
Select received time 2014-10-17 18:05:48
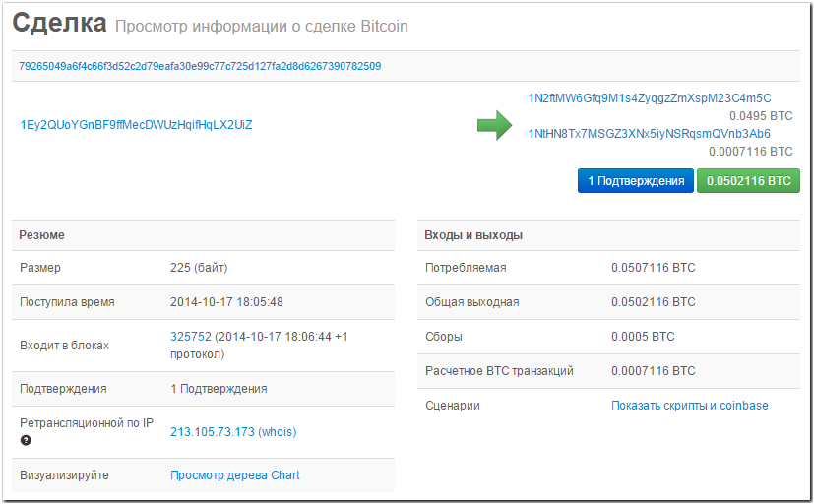tap(226, 302)
